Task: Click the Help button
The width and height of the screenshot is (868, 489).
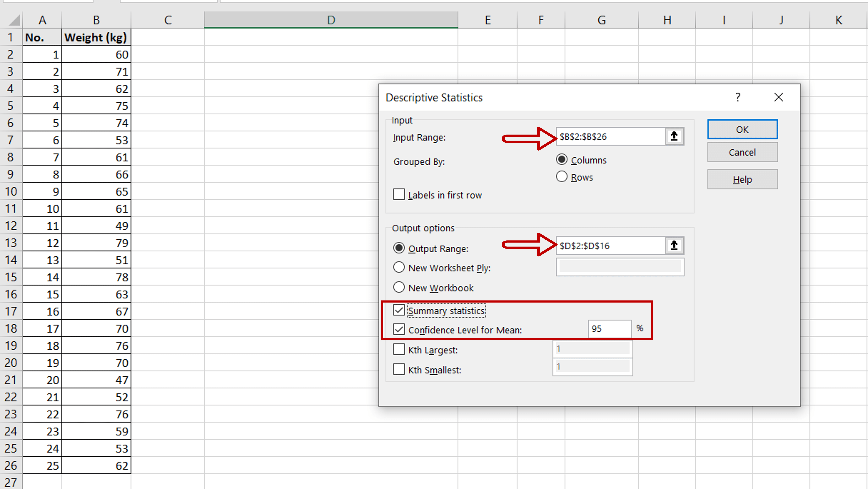Action: (x=742, y=179)
